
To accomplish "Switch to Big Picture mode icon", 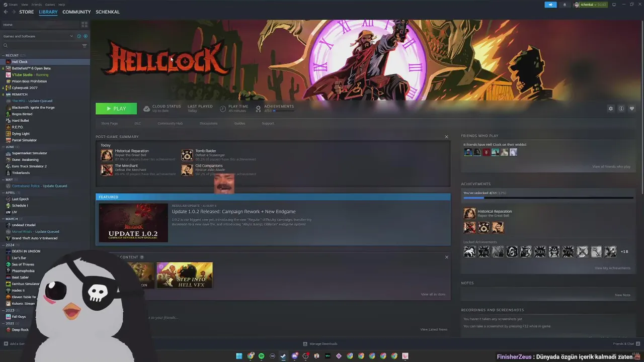I will [x=614, y=5].
